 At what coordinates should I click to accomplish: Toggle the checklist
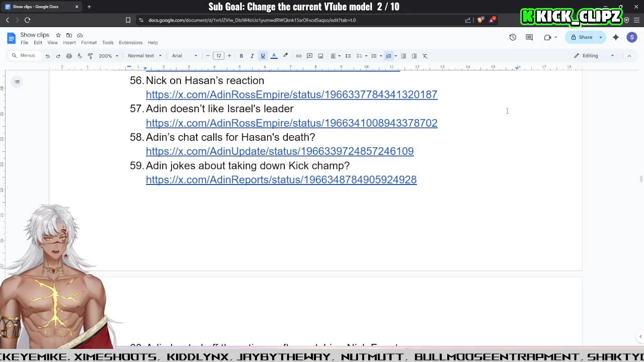359,56
